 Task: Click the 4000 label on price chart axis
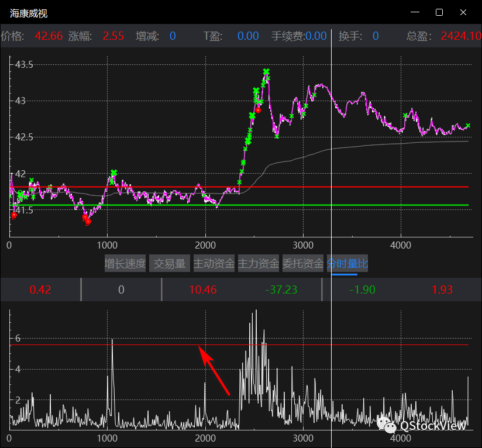point(401,245)
